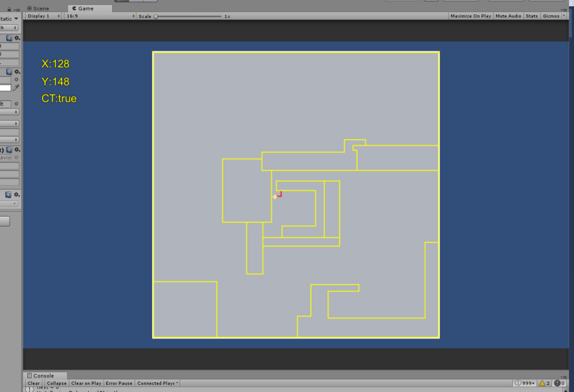Open gear settings for the component labeled "t)"
The width and height of the screenshot is (574, 392).
(17, 150)
